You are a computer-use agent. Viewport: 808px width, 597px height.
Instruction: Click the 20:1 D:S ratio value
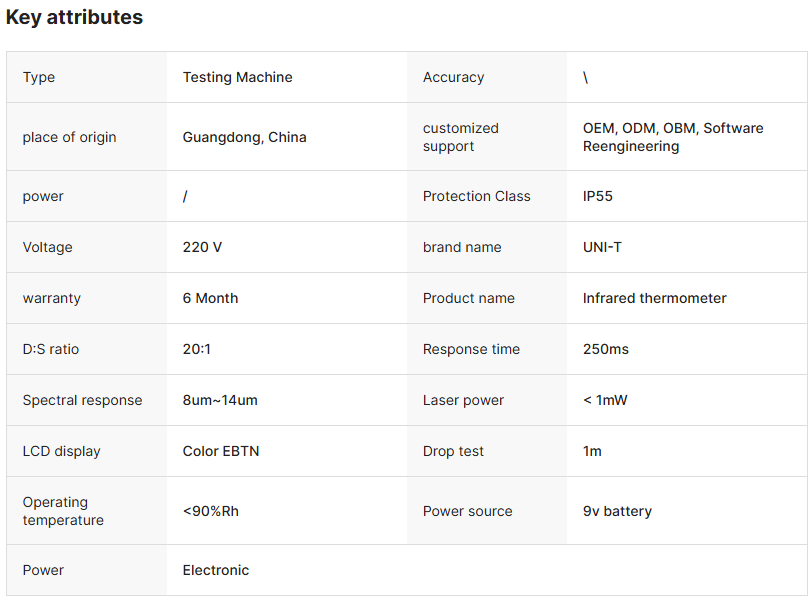197,349
